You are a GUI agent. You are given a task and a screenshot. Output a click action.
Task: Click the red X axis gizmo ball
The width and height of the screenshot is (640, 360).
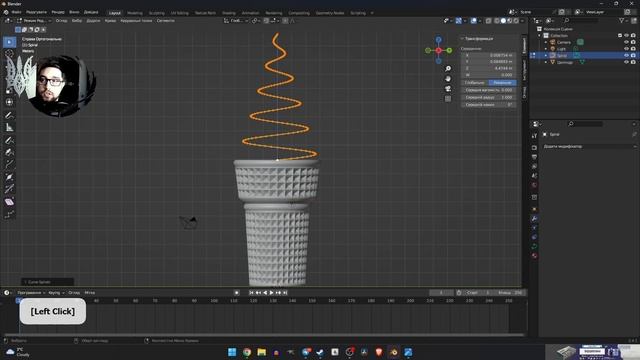click(438, 51)
